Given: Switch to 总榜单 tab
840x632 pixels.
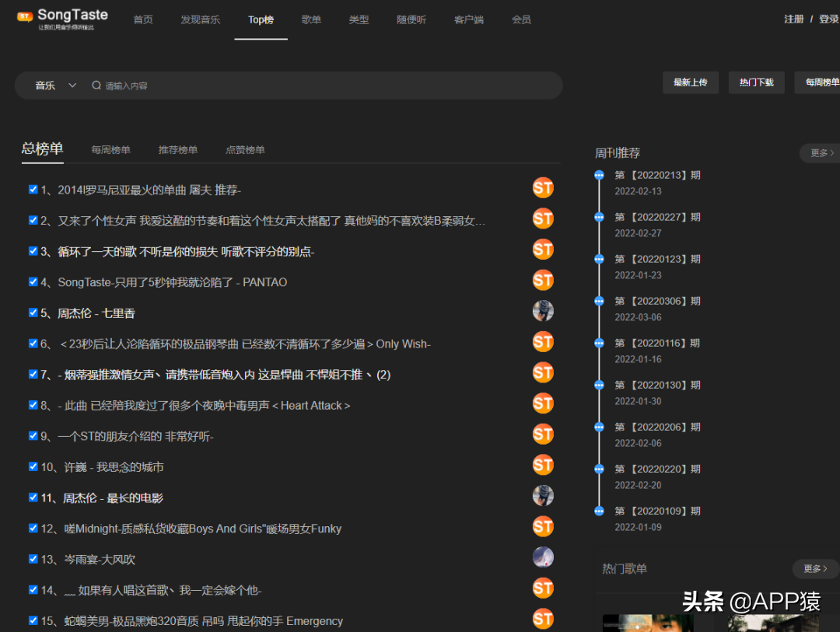Looking at the screenshot, I should tap(42, 148).
